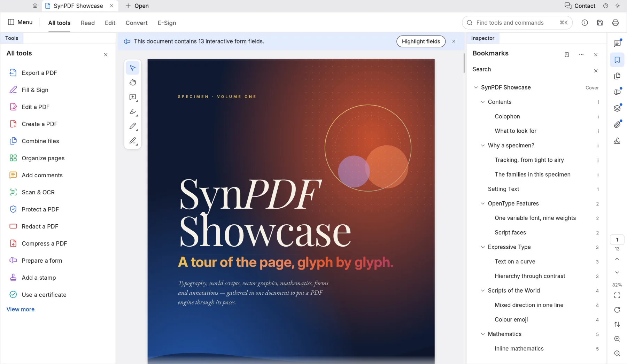
Task: Select the arrow selection tool
Action: coord(133,68)
